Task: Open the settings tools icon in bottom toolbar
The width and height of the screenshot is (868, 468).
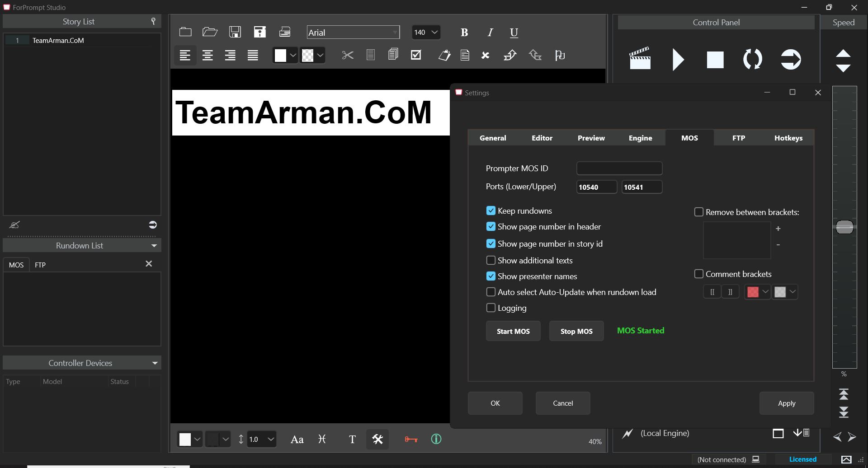Action: (x=377, y=439)
